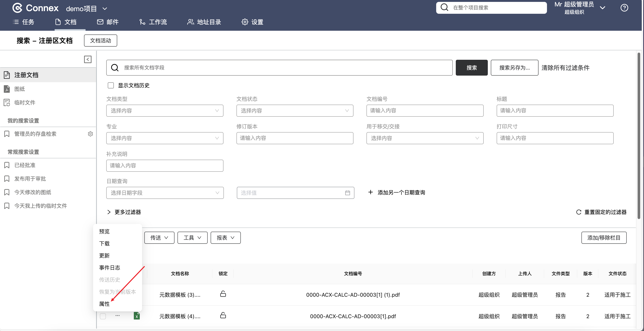Open calendar icon in 选择值 field
Viewport: 644px width, 331px height.
coord(347,193)
